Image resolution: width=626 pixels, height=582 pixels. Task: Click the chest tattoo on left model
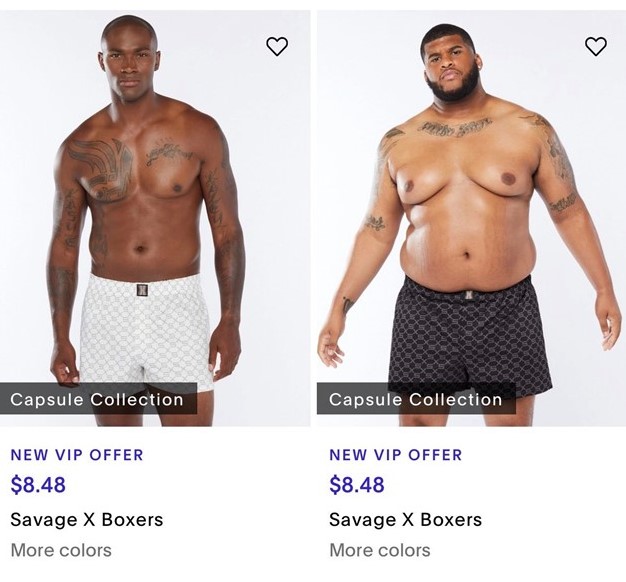click(100, 170)
